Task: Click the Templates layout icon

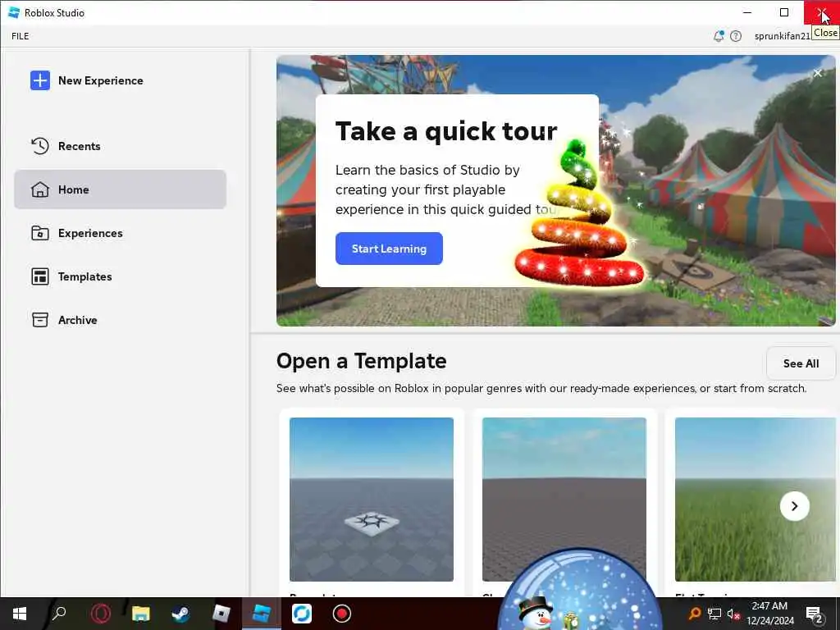Action: point(40,276)
